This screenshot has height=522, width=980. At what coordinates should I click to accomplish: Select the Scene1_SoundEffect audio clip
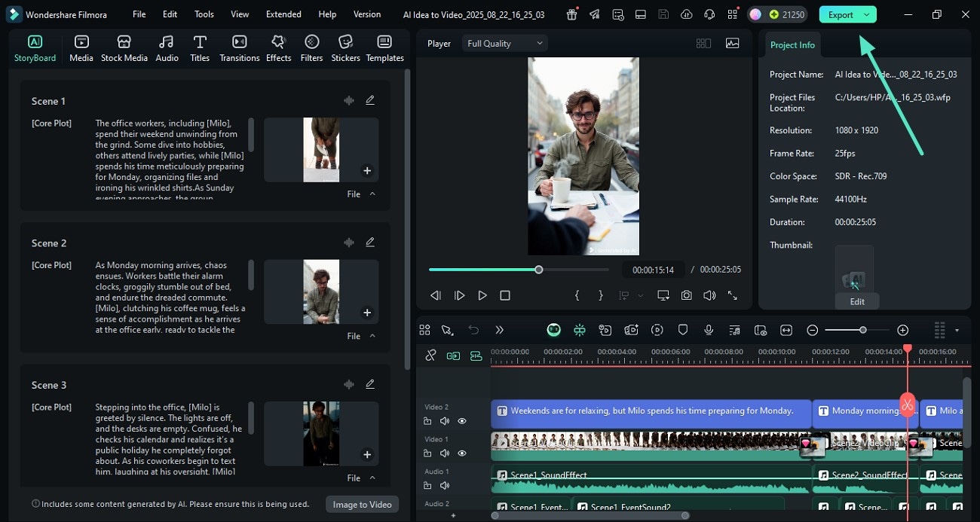(x=651, y=479)
